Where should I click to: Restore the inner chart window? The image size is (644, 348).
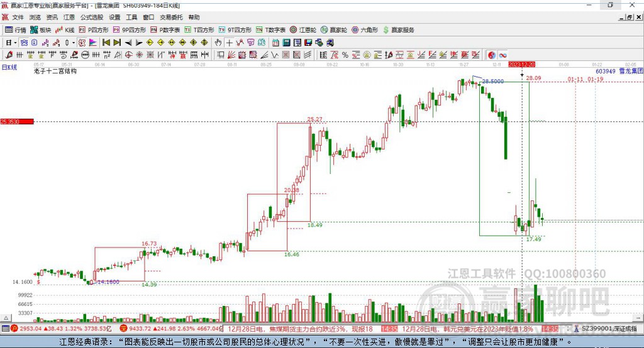click(x=630, y=17)
